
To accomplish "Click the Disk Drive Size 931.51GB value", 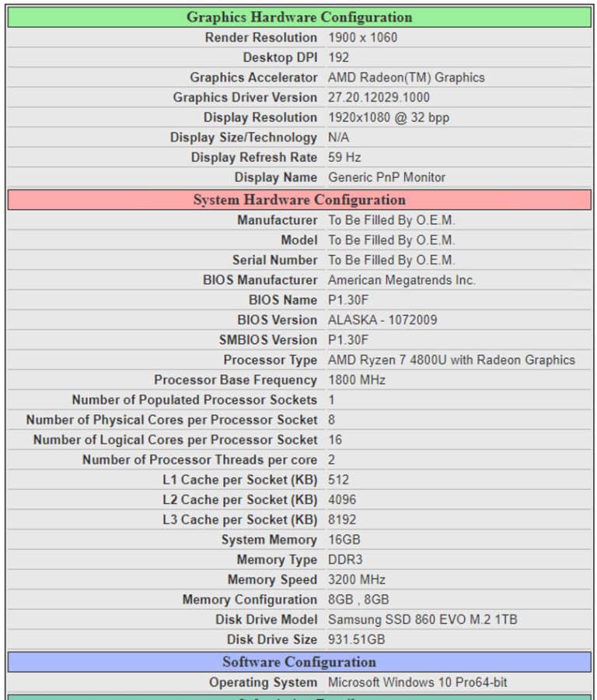I will coord(356,639).
